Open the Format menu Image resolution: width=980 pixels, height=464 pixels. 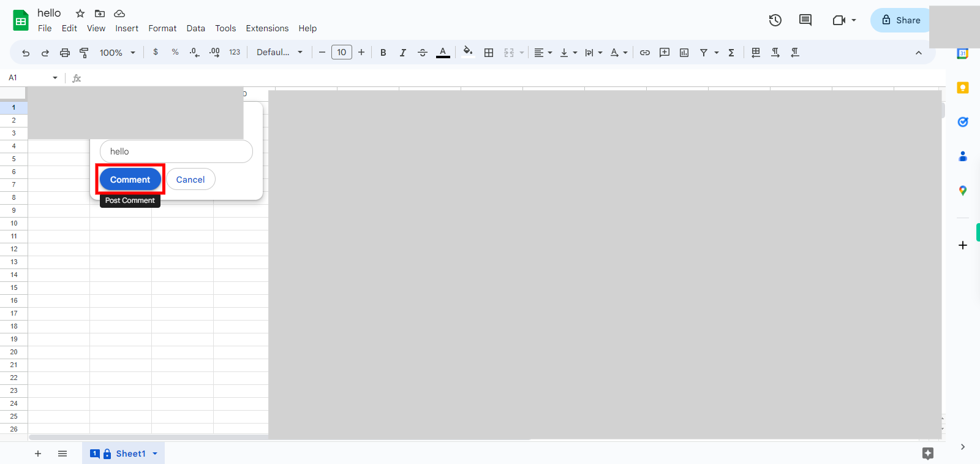(162, 28)
